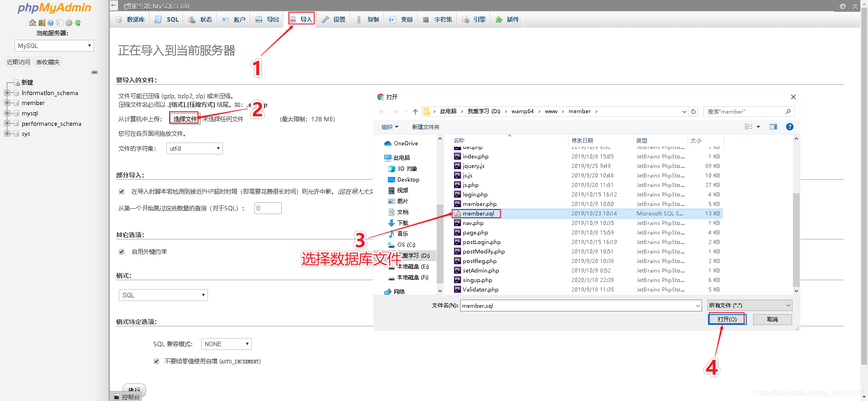Screen dimensions: 868x401
Task: Click the 取消 cancel button in dialog
Action: pos(772,319)
